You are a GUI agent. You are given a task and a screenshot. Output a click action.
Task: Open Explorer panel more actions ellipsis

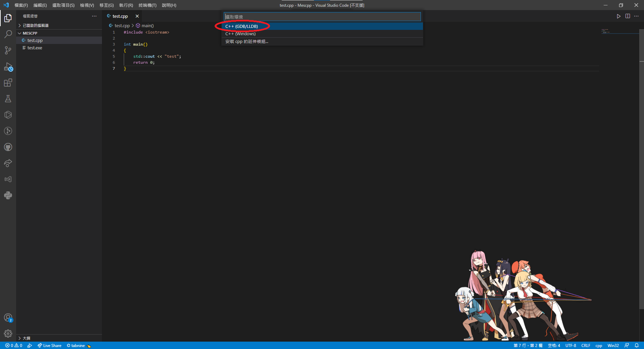(94, 16)
